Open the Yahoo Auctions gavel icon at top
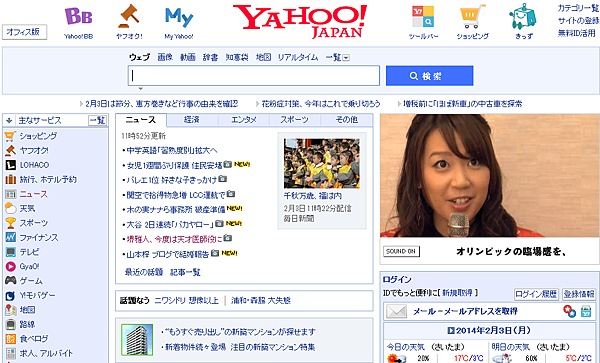The width and height of the screenshot is (600, 363). pyautogui.click(x=129, y=16)
